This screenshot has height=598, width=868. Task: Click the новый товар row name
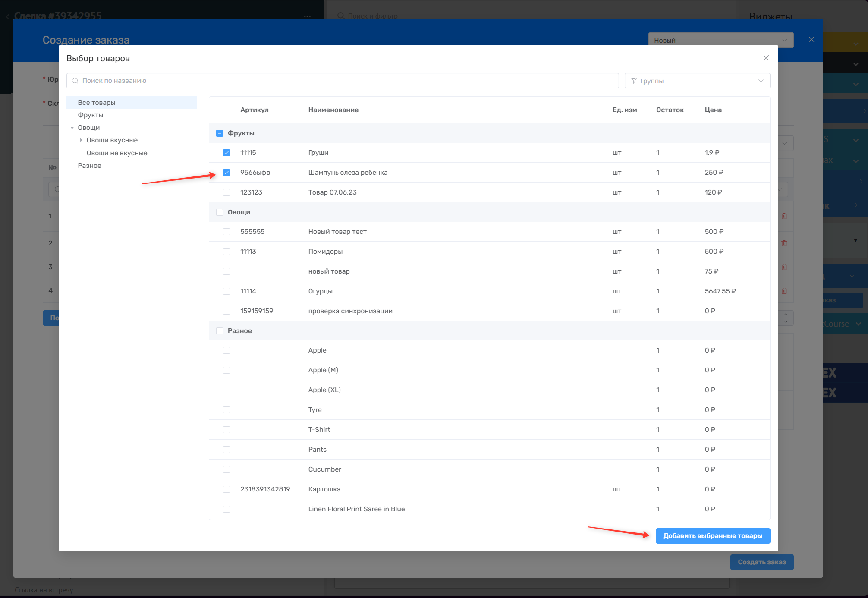click(329, 271)
